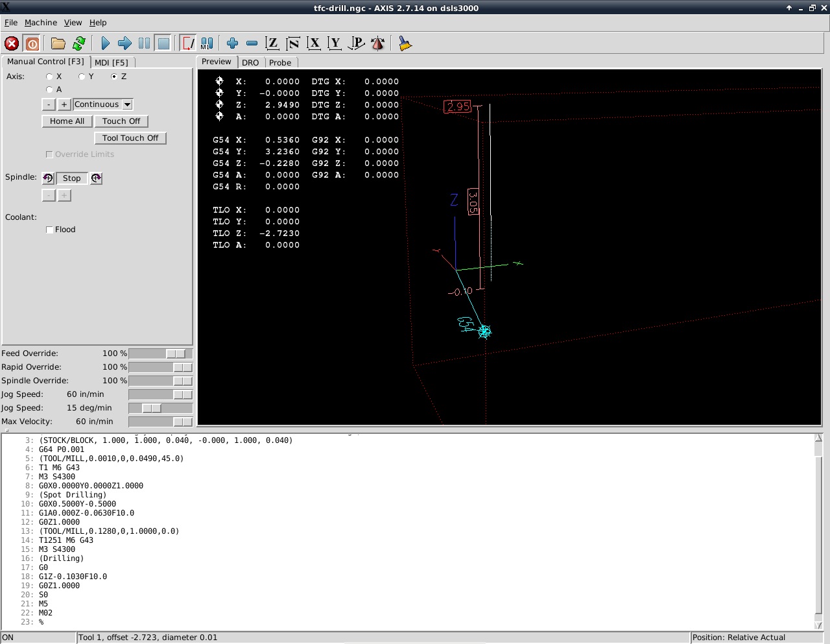Select the Y axis radio button
The width and height of the screenshot is (830, 644).
(82, 77)
